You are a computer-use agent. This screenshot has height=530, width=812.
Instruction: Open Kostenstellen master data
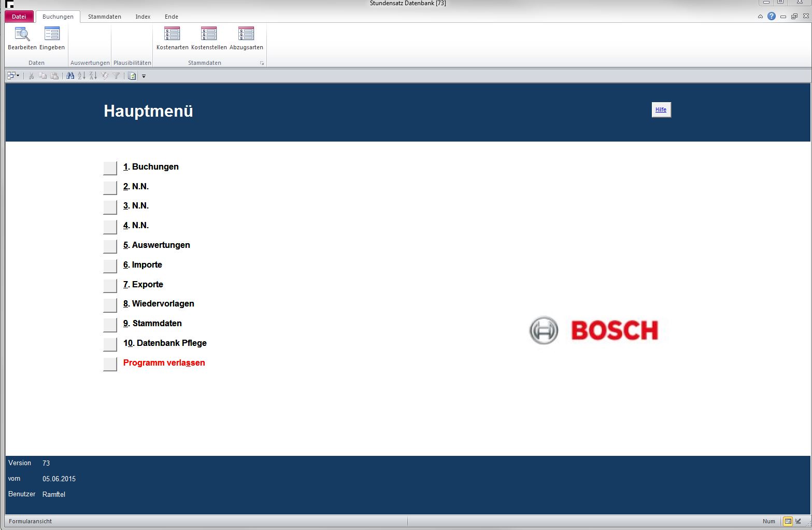(209, 38)
